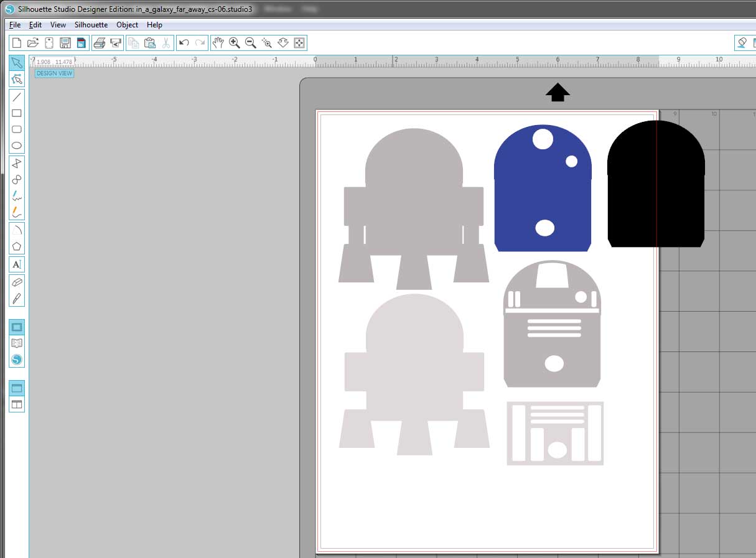Select the Edit Points tool
This screenshot has height=558, width=756.
pos(17,79)
